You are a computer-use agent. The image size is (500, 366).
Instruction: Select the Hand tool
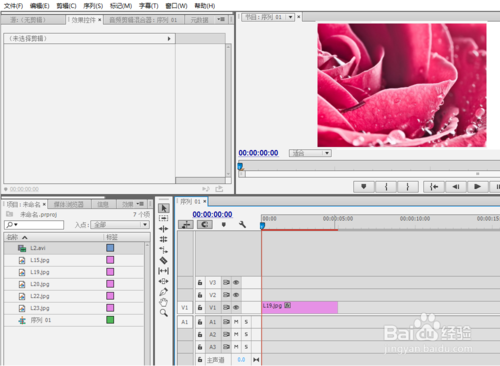click(x=163, y=302)
